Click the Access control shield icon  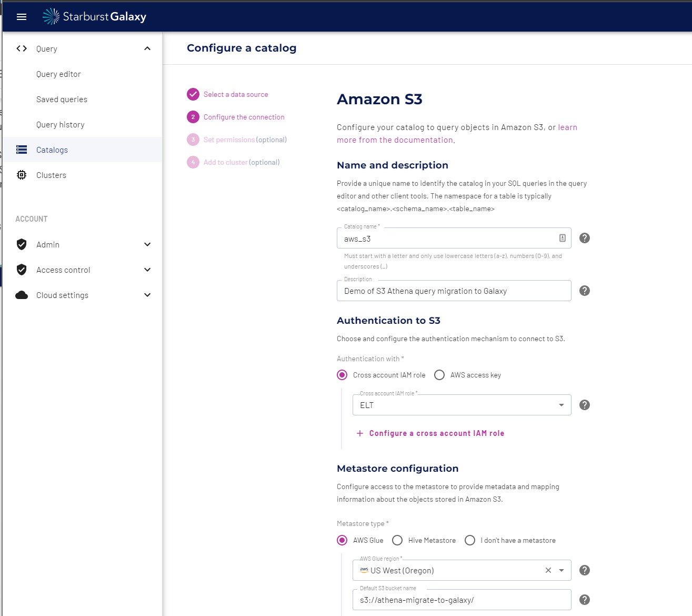click(x=22, y=270)
